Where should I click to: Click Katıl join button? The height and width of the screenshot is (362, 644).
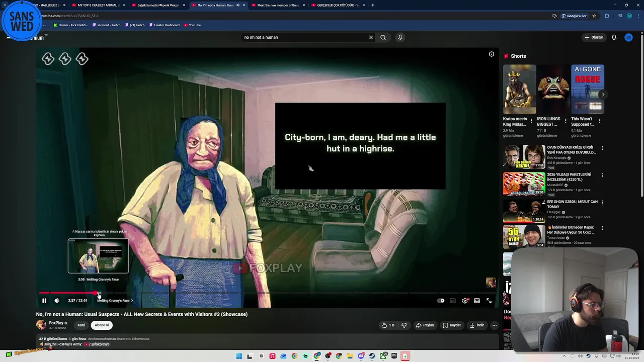pyautogui.click(x=81, y=325)
